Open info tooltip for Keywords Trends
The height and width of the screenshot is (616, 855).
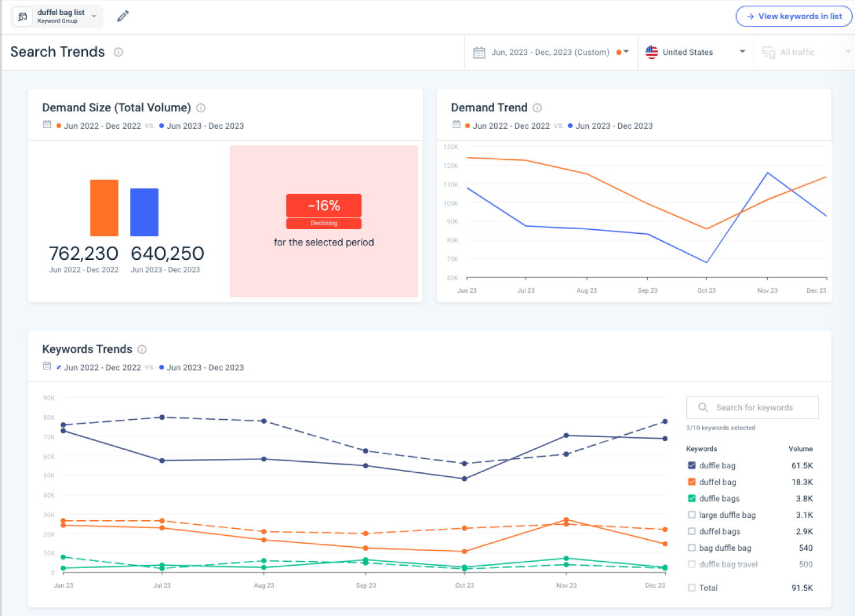point(142,349)
